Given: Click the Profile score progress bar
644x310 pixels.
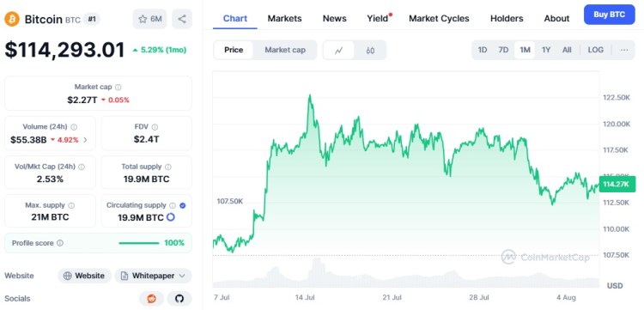Looking at the screenshot, I should [x=139, y=243].
